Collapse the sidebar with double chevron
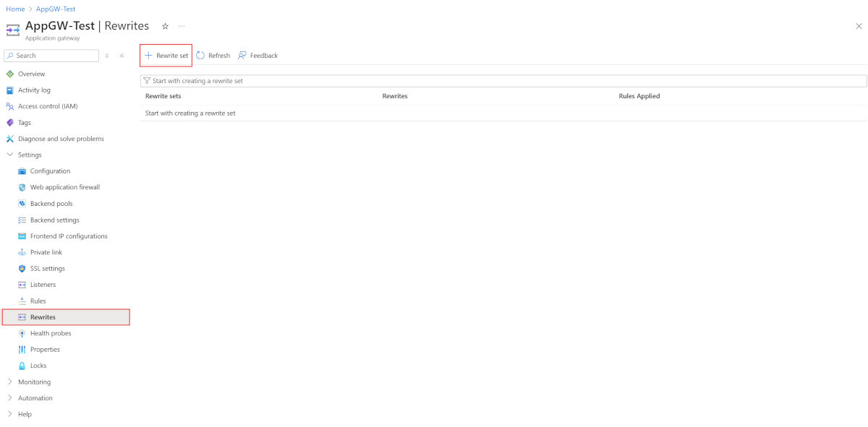The width and height of the screenshot is (868, 427). tap(122, 56)
